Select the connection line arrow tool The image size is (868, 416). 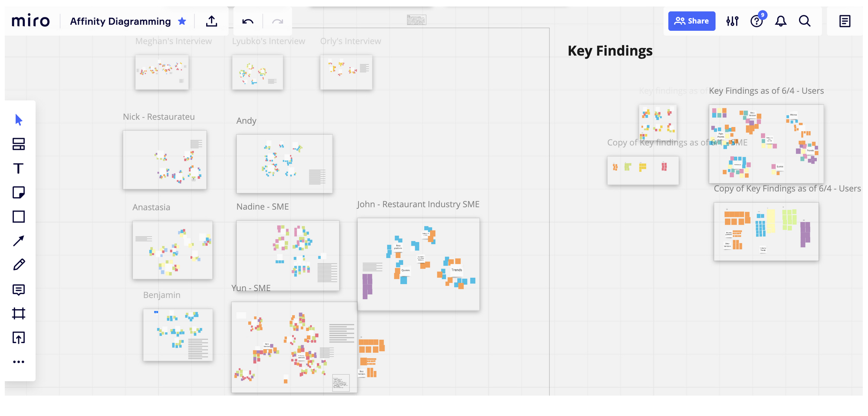[19, 241]
